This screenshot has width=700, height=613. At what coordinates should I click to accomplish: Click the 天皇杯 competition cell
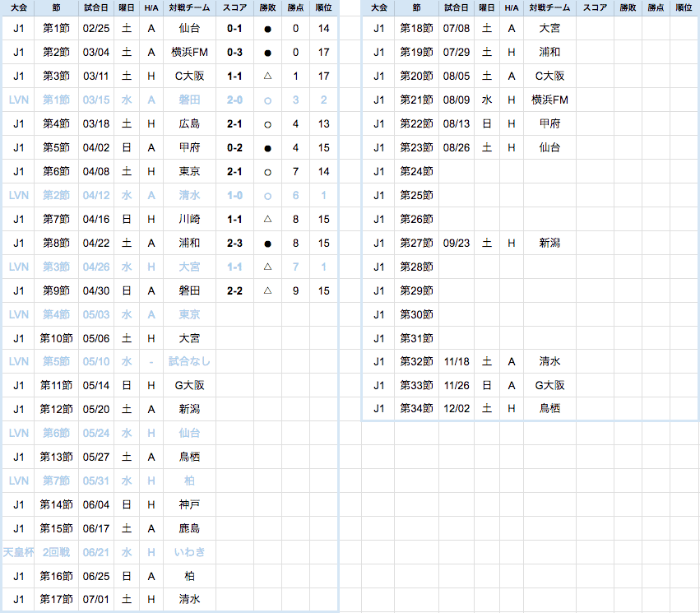click(18, 552)
